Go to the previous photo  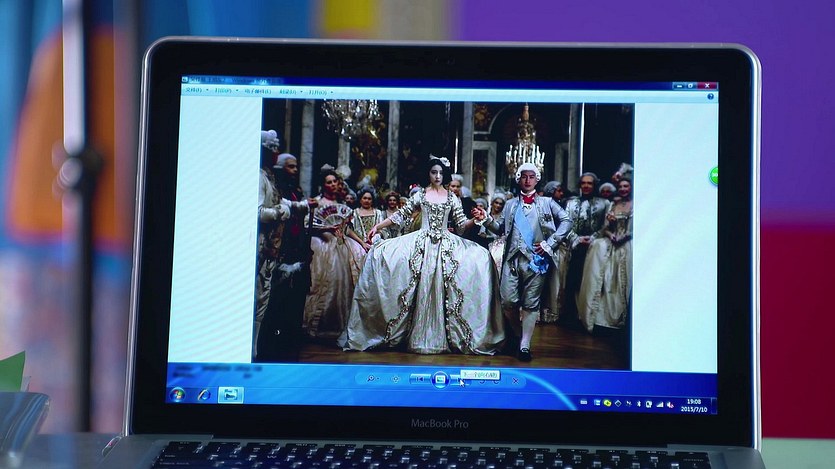pyautogui.click(x=421, y=378)
